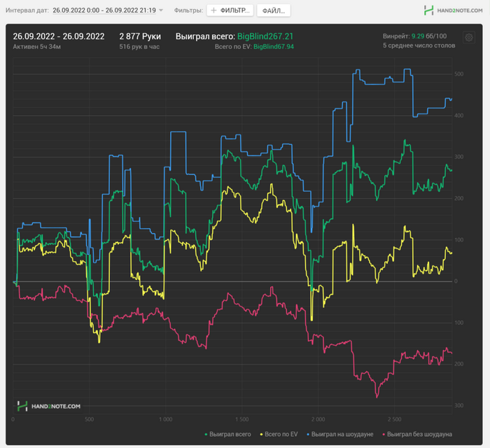This screenshot has width=490, height=448.
Task: Click the Активен 5ч 34м text
Action: tap(37, 47)
